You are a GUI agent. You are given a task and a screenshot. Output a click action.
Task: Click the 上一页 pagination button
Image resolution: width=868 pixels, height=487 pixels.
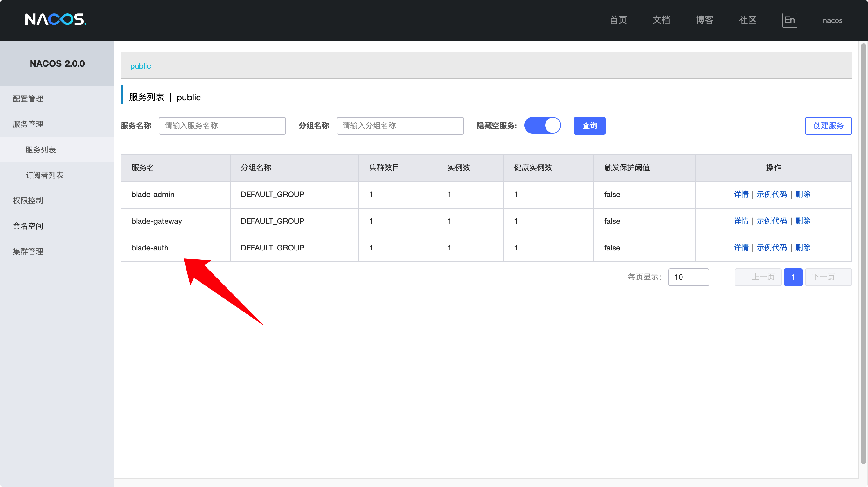758,277
